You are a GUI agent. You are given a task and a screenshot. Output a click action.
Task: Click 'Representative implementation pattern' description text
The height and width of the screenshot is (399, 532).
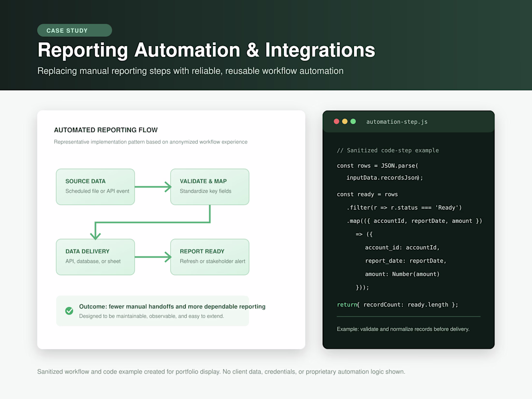pos(150,142)
